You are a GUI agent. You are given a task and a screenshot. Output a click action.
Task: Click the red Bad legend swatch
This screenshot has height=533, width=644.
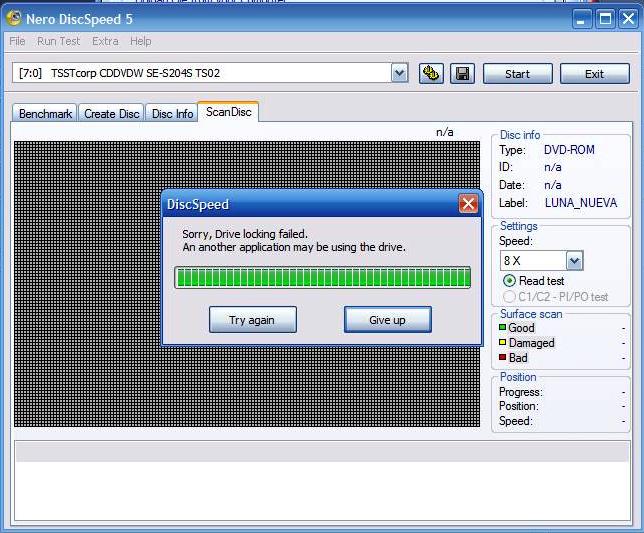click(x=503, y=358)
